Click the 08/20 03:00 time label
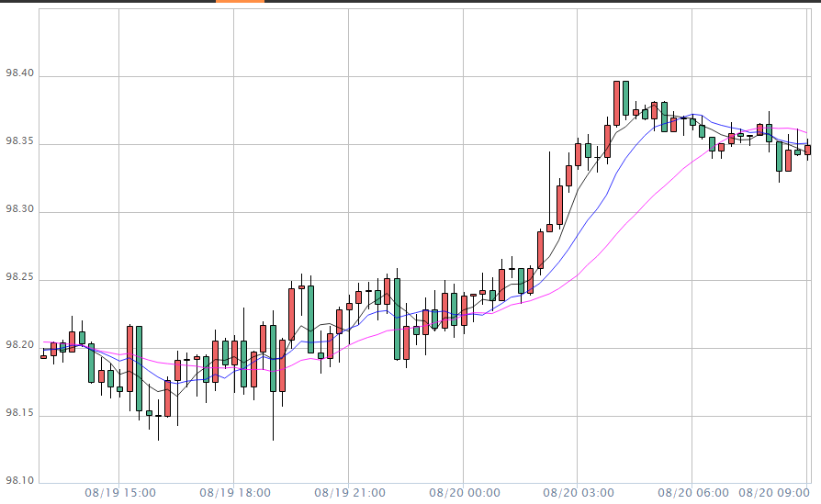Viewport: 821px width, 504px height. pos(579,493)
